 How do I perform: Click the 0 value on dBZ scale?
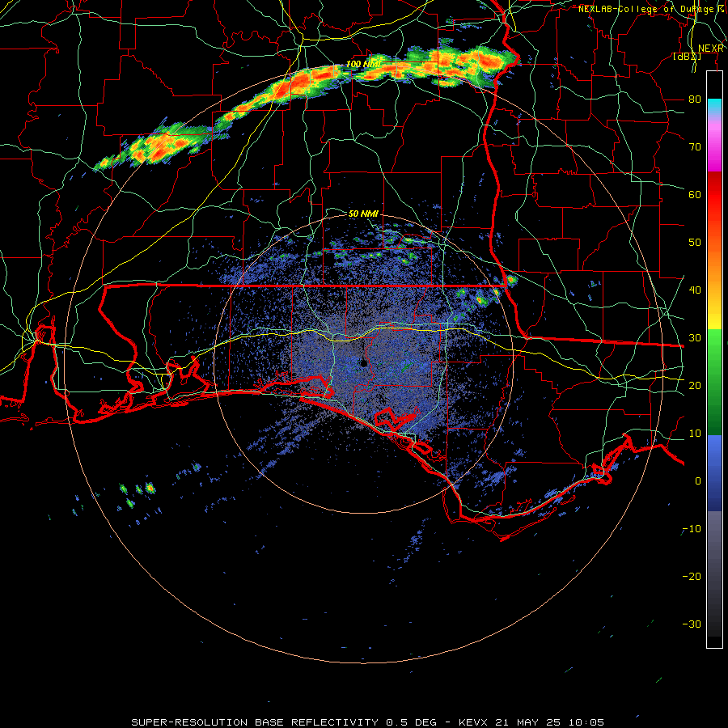(x=698, y=481)
